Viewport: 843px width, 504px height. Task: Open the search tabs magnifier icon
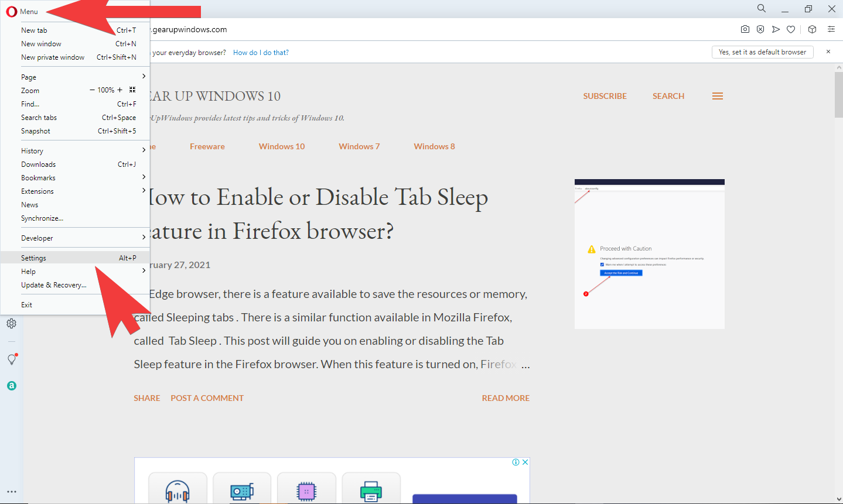tap(761, 8)
